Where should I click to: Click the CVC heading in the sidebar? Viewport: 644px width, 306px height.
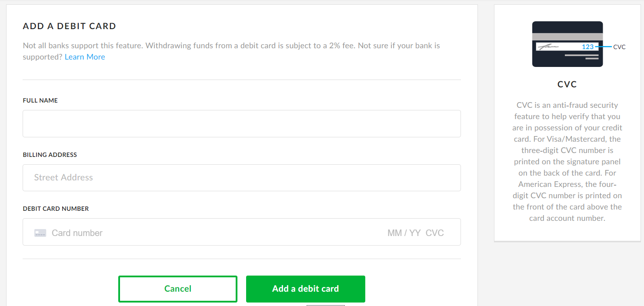567,84
